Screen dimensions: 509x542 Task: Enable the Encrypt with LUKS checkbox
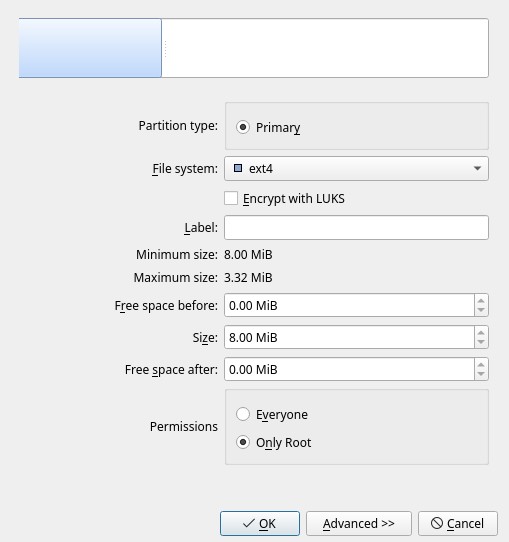click(x=231, y=199)
